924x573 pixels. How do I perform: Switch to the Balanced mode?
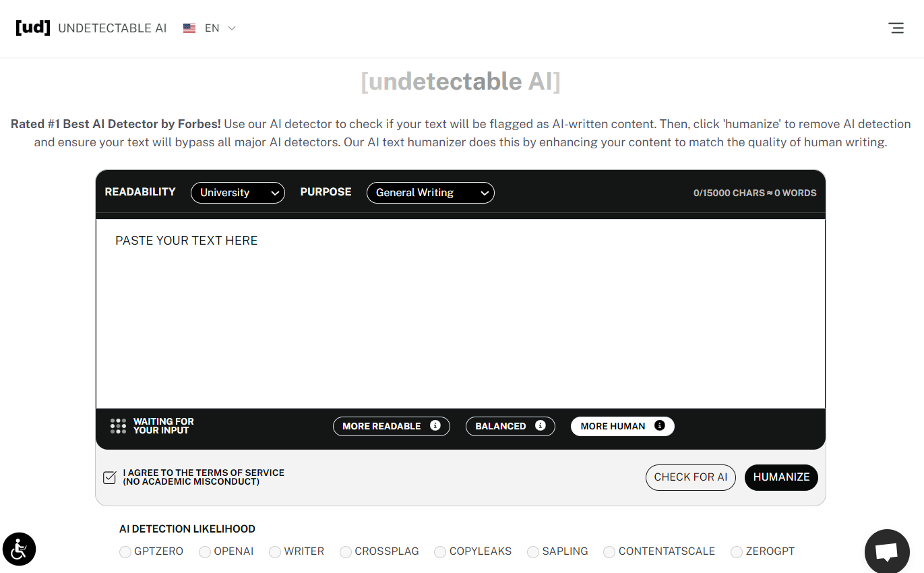point(501,426)
